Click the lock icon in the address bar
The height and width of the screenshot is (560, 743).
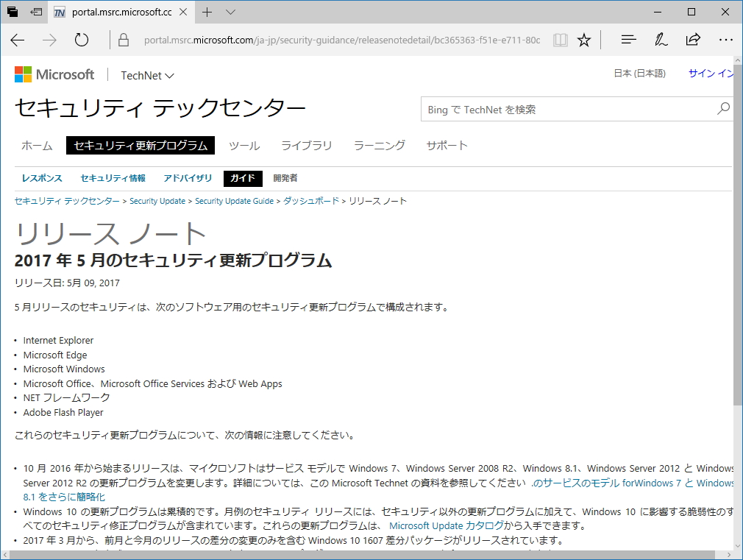pyautogui.click(x=122, y=40)
